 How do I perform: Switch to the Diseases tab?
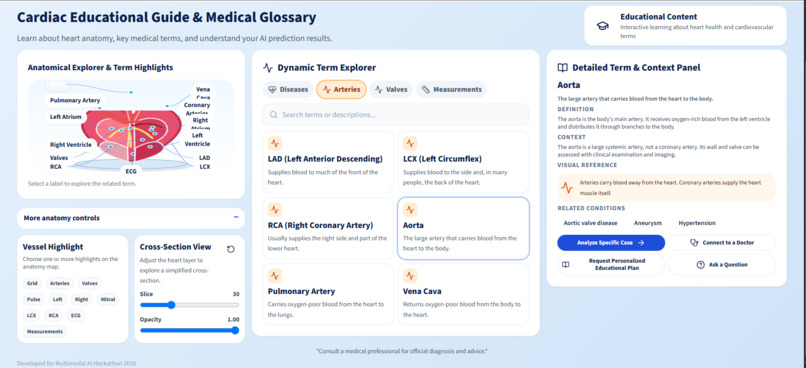point(288,89)
